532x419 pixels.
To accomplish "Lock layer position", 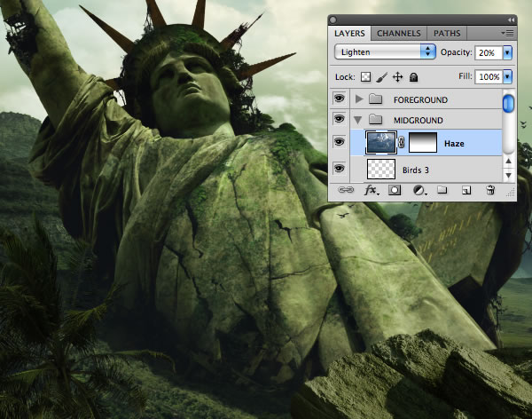I will pyautogui.click(x=397, y=77).
